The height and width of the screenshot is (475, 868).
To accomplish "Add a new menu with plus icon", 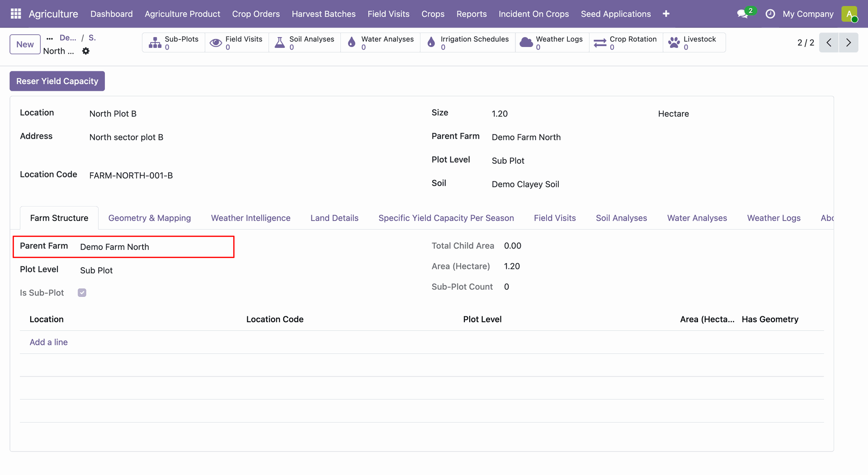I will coord(666,14).
